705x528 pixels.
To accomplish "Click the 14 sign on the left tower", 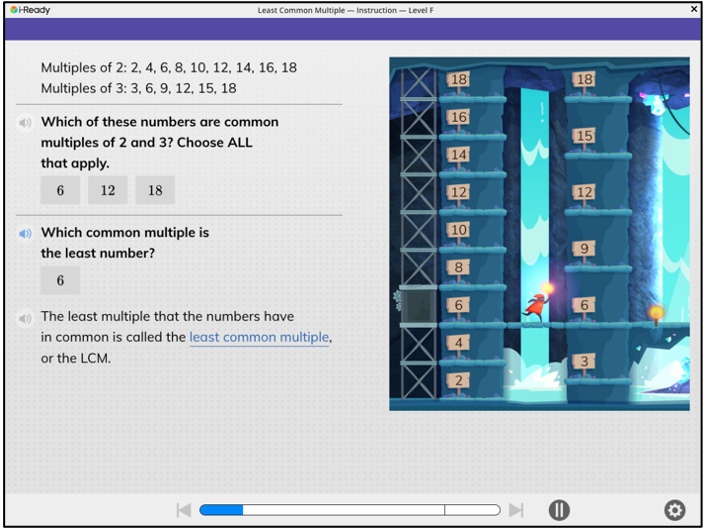I will 458,155.
